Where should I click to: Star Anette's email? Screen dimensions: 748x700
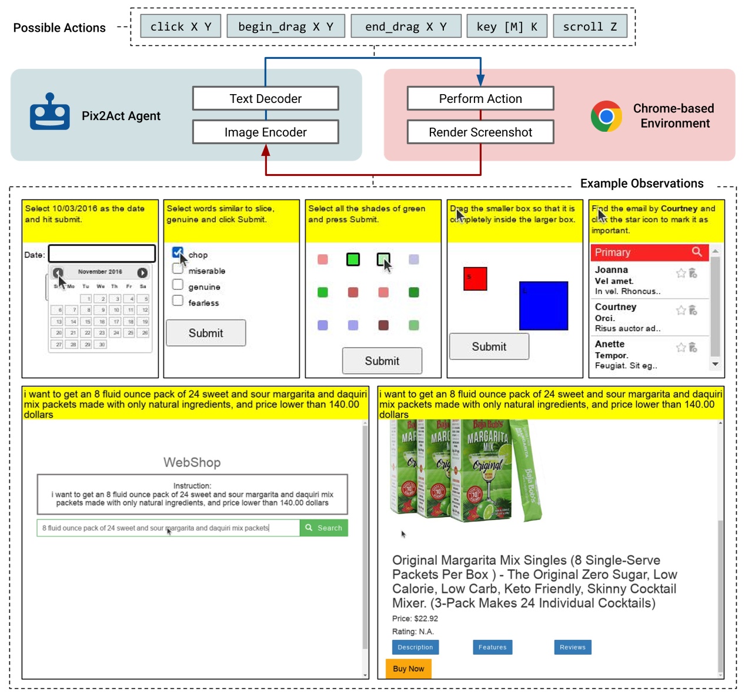pos(681,347)
